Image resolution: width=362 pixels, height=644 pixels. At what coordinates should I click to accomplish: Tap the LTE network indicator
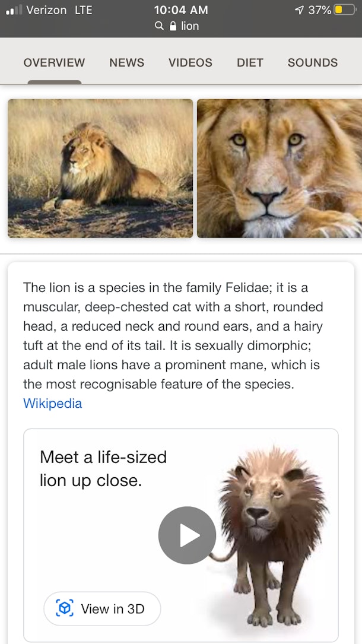84,9
